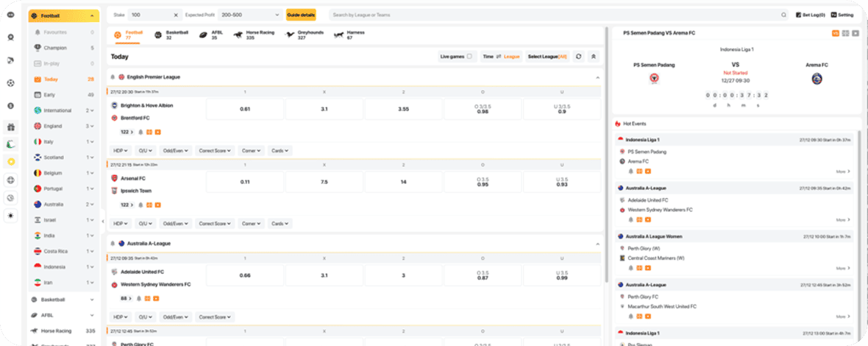
Task: Click the PS Semen Padang team crest
Action: pyautogui.click(x=654, y=78)
